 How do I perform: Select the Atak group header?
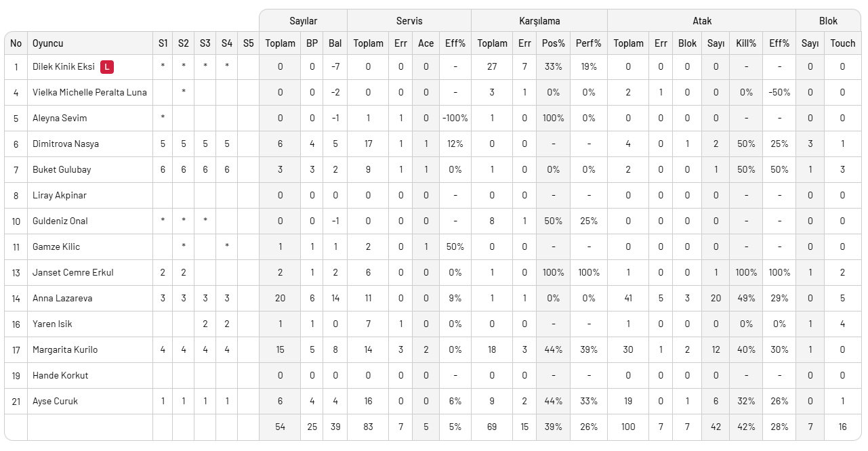click(x=702, y=21)
